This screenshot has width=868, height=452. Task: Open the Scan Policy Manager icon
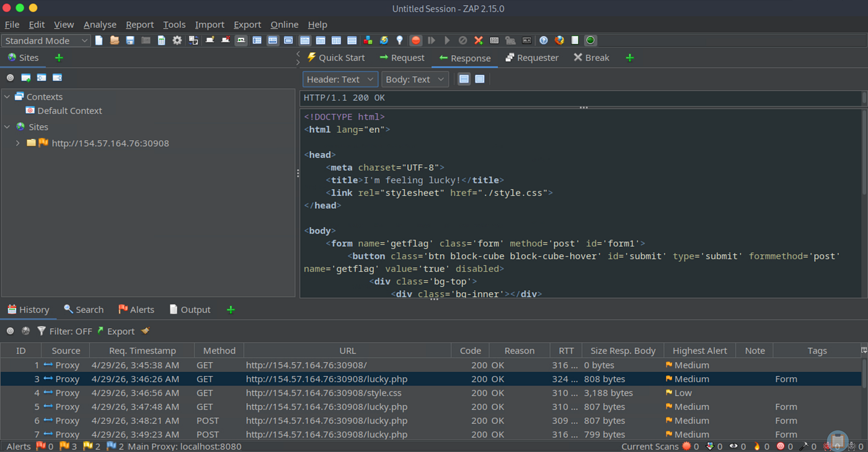(x=494, y=40)
